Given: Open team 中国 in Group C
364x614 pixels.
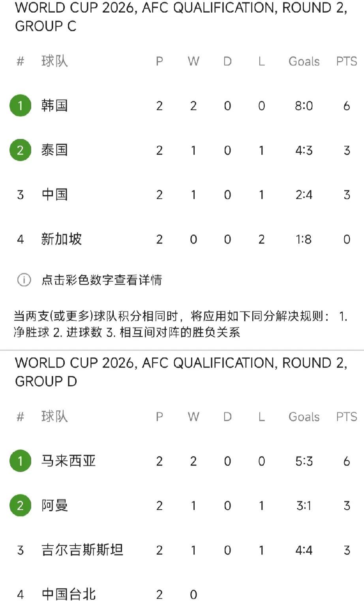Looking at the screenshot, I should tap(54, 194).
